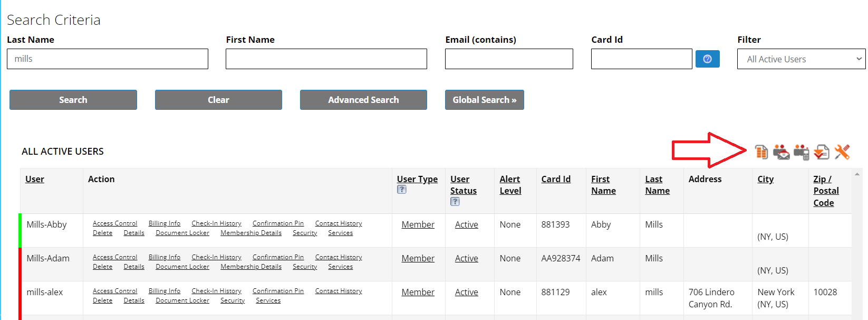The width and height of the screenshot is (868, 320).
Task: Open mass SMS icon with mobile phone
Action: pyautogui.click(x=802, y=152)
